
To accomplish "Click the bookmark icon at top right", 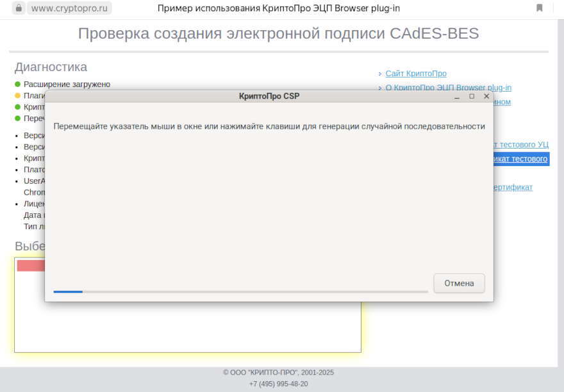I will click(539, 8).
